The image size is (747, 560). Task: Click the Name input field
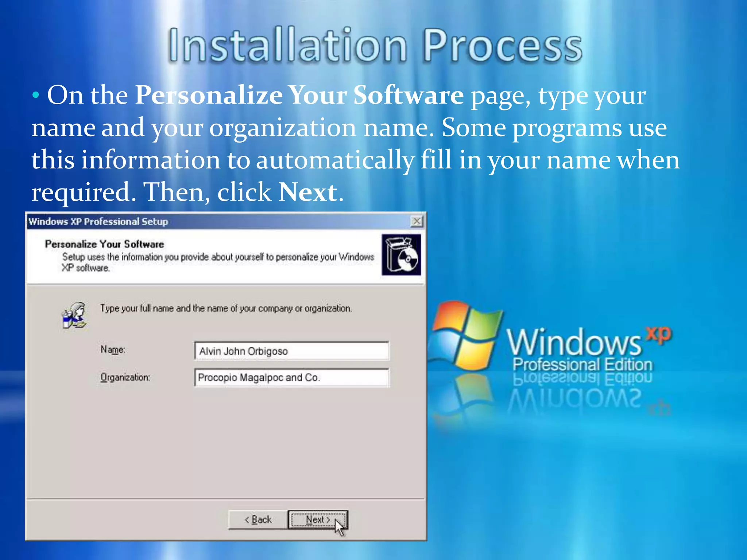292,351
